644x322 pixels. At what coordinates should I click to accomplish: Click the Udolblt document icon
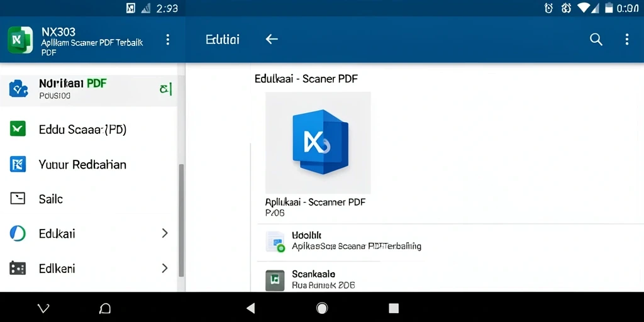[x=275, y=241]
